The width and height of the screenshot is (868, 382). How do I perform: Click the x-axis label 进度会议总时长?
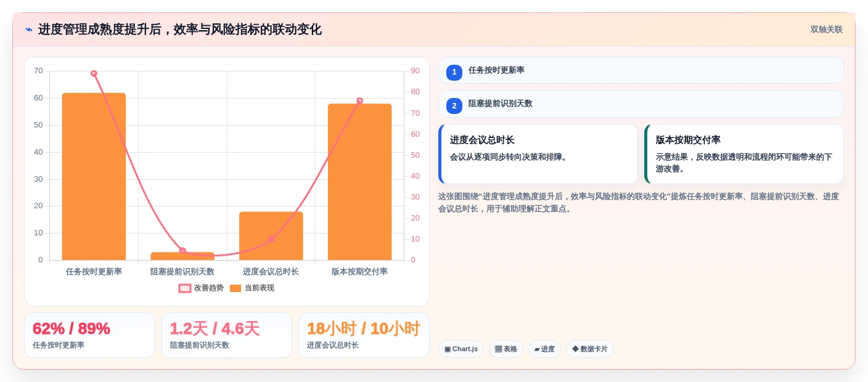coord(271,272)
